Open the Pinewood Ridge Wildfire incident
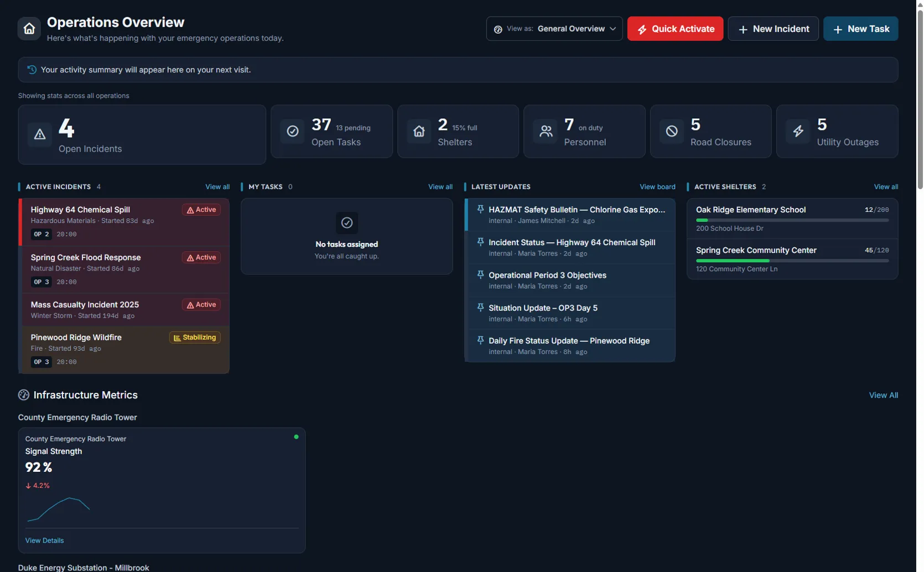The width and height of the screenshot is (924, 572). tap(124, 350)
